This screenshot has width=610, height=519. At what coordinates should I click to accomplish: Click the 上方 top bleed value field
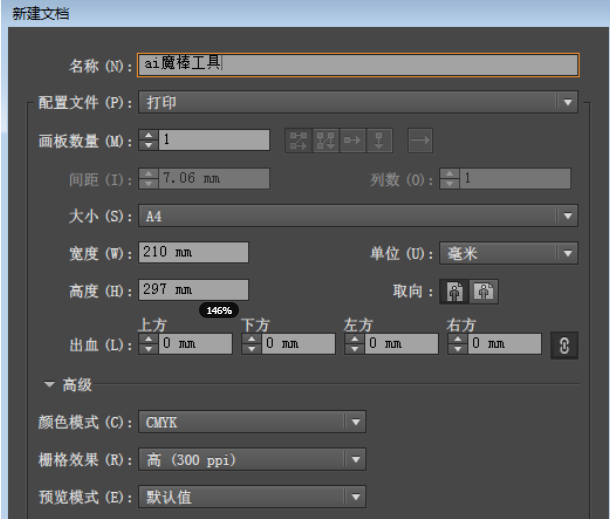coord(195,344)
